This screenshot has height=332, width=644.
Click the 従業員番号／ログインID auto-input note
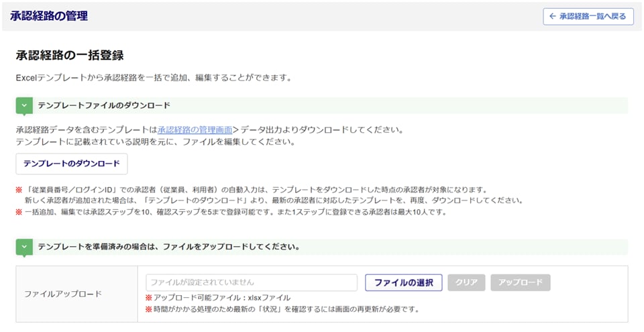coord(255,190)
